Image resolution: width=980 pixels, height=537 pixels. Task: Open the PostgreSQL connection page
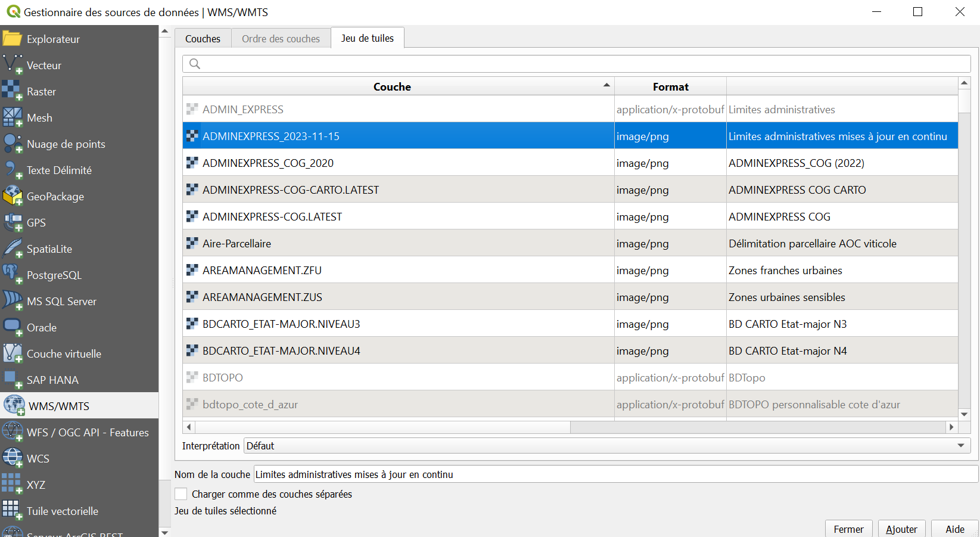coord(55,275)
